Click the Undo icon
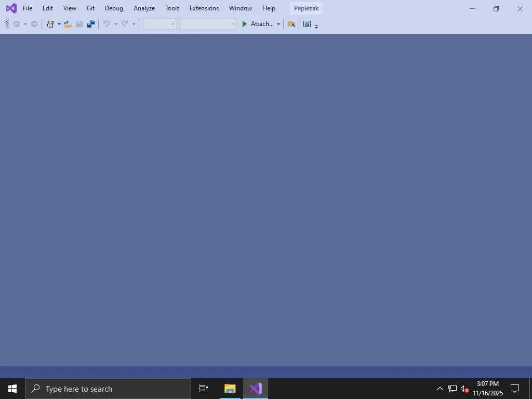Viewport: 532px width, 399px height. 107,24
